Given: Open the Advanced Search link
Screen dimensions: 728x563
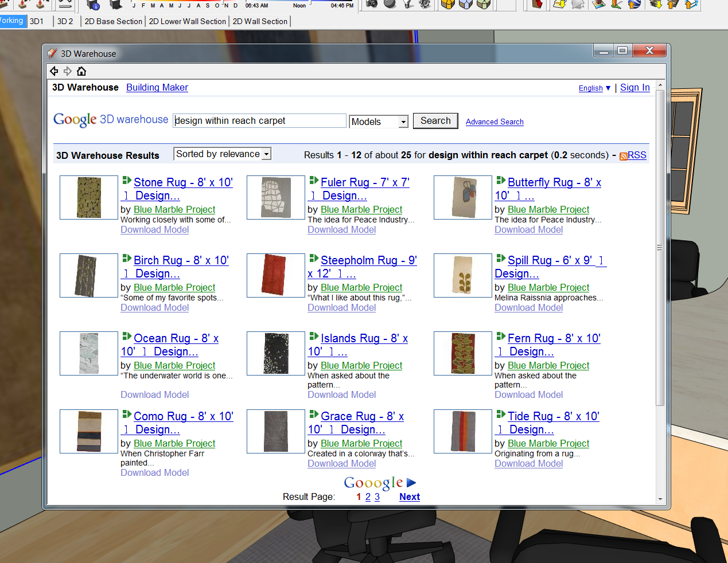Looking at the screenshot, I should coord(495,122).
